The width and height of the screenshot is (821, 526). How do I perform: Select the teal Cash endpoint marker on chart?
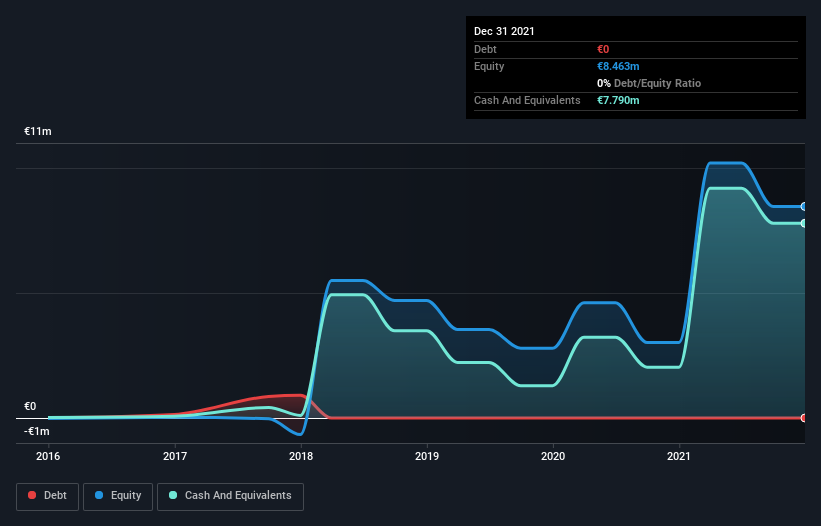[x=804, y=223]
